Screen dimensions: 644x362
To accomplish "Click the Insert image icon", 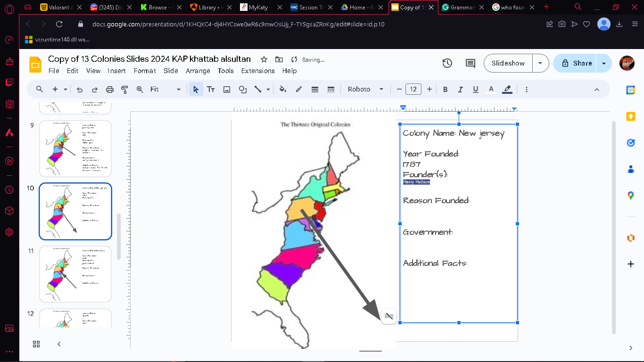I will 227,89.
